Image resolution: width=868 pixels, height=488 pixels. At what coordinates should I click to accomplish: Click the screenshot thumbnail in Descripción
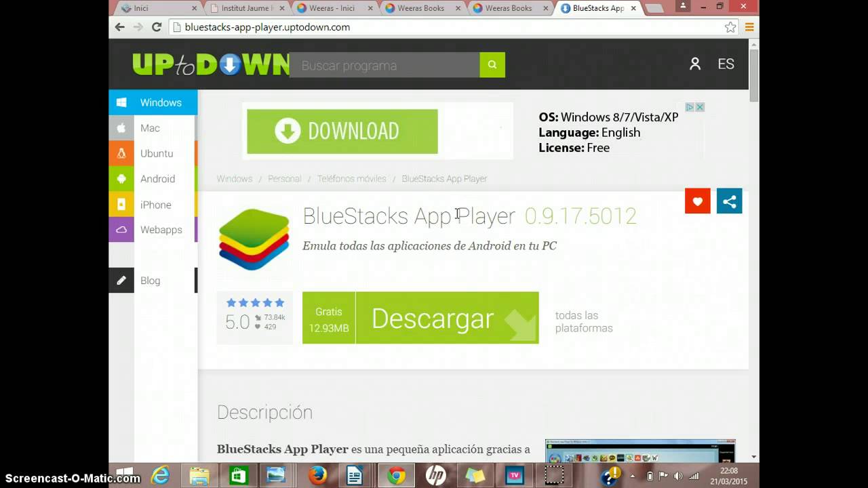point(640,450)
